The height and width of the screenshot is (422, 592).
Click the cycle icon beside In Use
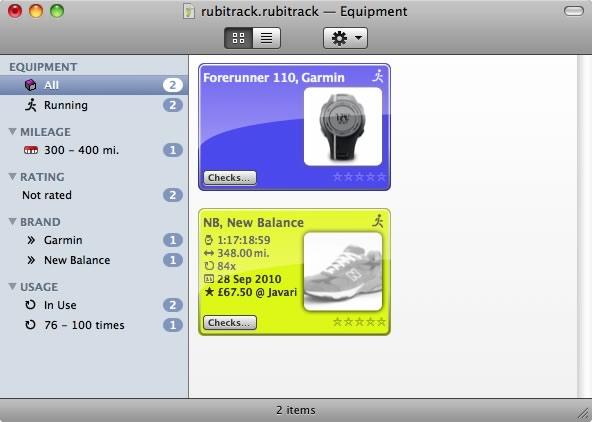click(x=30, y=305)
